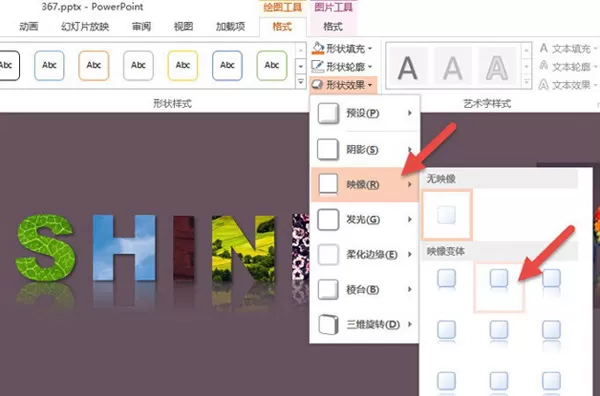This screenshot has height=396, width=600.
Task: Open 形状轮廓 dropdown
Action: 342,67
